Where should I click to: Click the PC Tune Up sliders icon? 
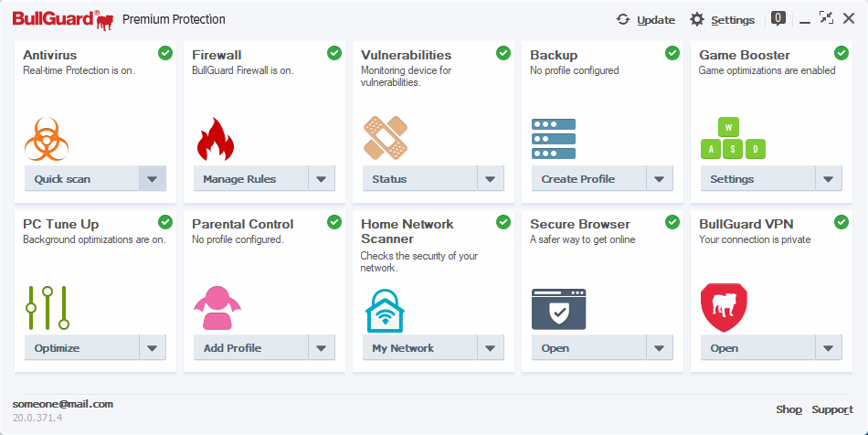click(x=48, y=308)
